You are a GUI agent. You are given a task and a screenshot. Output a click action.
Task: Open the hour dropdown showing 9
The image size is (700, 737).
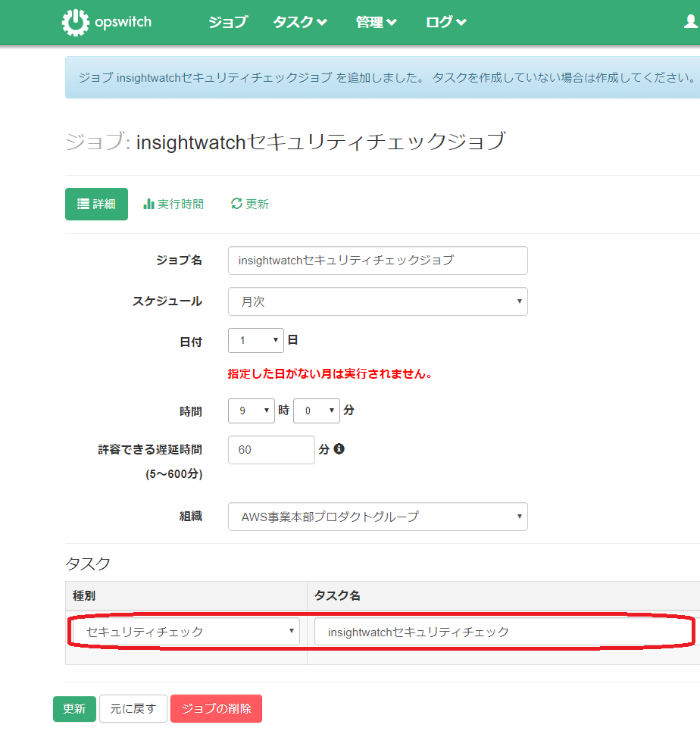(x=251, y=411)
